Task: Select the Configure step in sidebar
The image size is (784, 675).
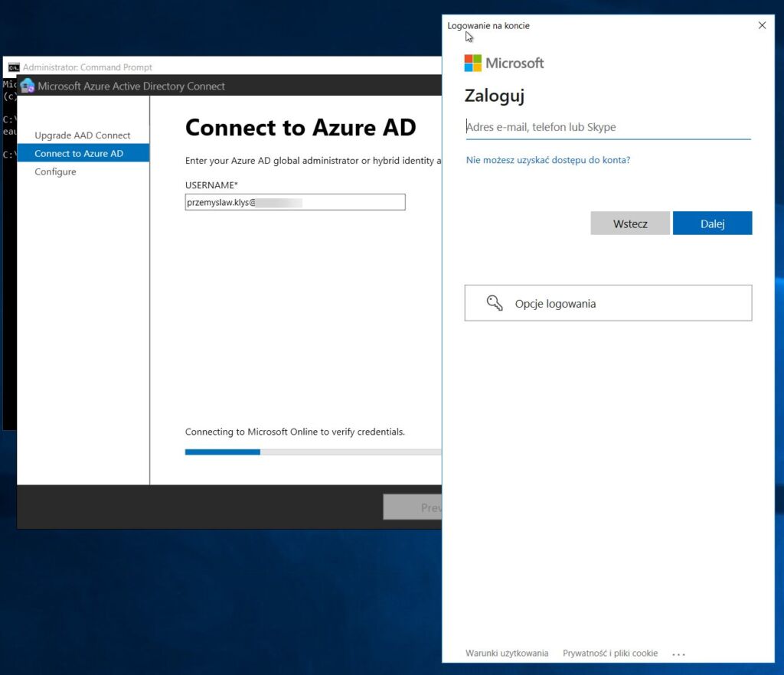Action: [55, 171]
